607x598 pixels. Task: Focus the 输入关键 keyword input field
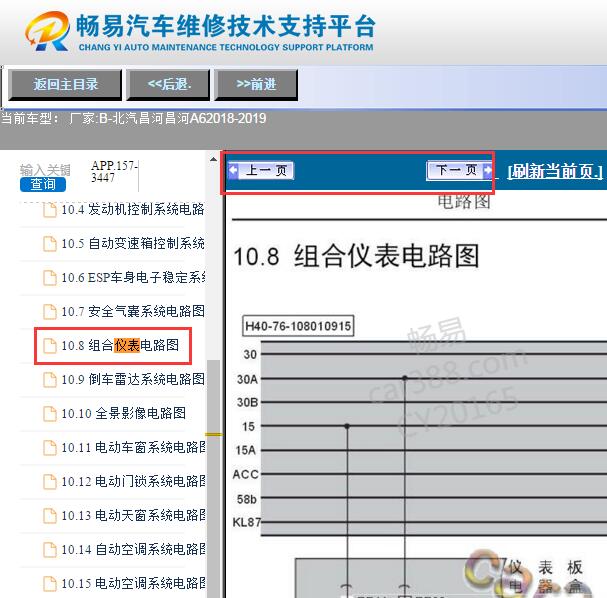[x=45, y=170]
